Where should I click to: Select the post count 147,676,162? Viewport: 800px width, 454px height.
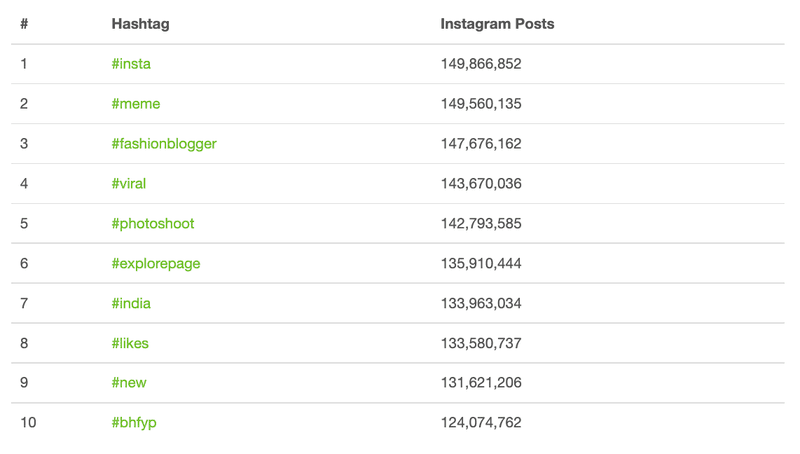click(x=481, y=144)
